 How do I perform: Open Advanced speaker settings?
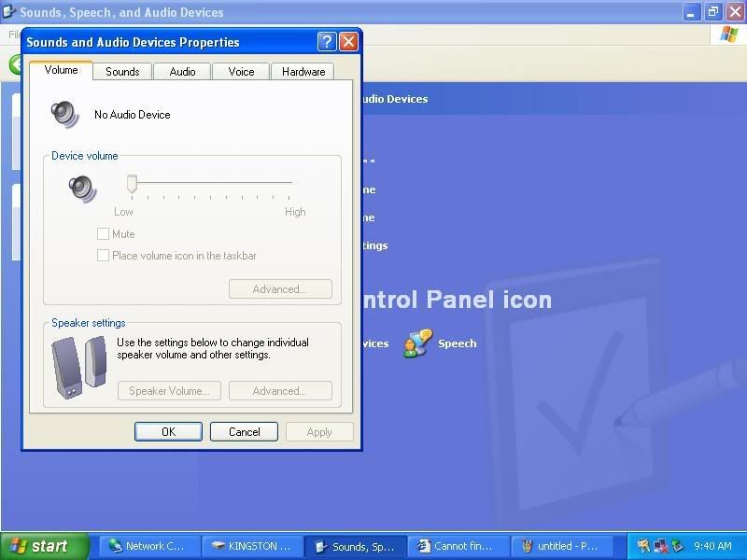point(280,391)
